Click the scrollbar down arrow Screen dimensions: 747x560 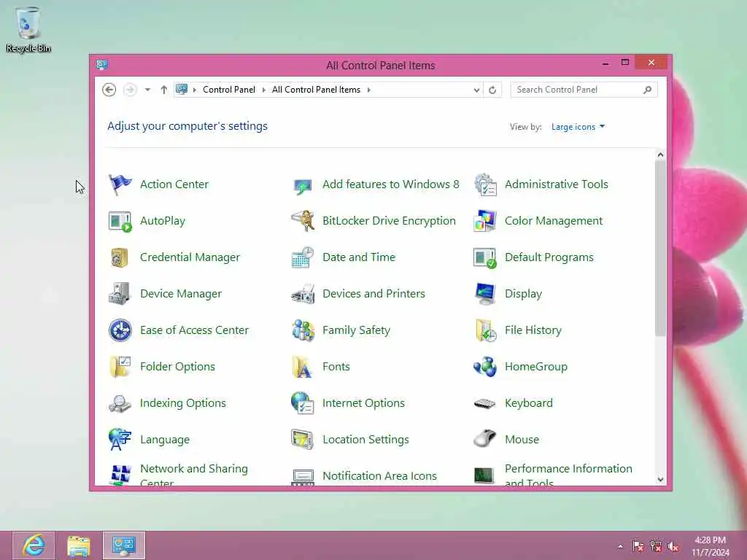[660, 480]
